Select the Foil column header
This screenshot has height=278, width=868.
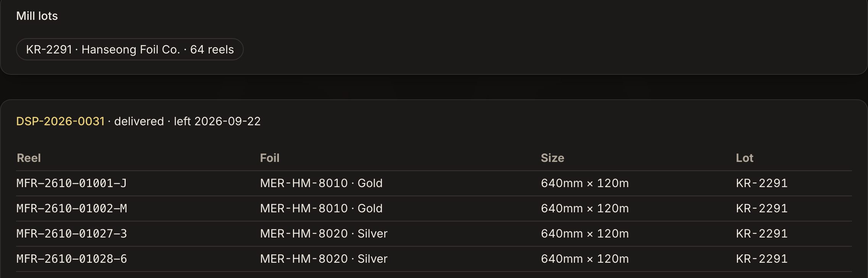pyautogui.click(x=270, y=158)
